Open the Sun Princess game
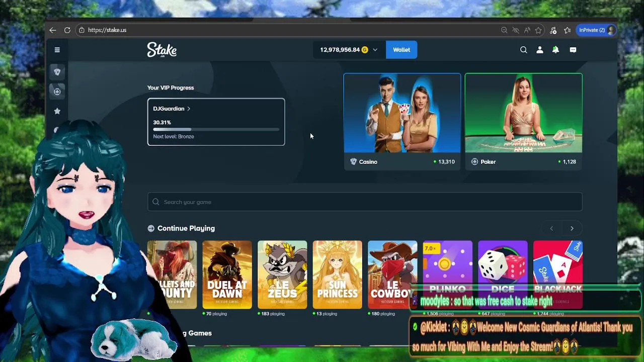The image size is (644, 362). coord(338,275)
